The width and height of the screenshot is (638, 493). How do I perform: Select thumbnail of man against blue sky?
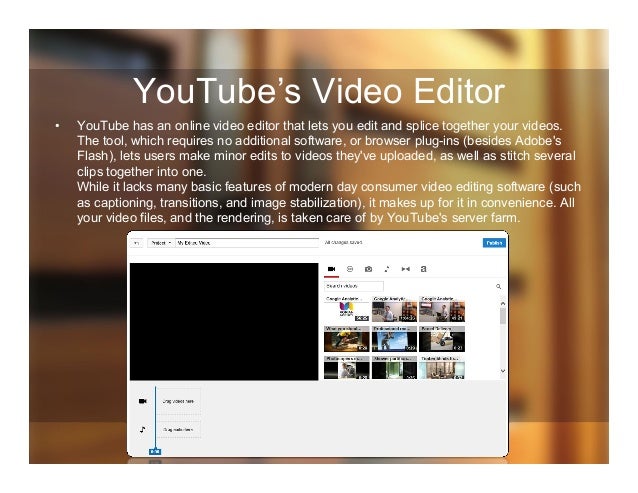point(394,341)
